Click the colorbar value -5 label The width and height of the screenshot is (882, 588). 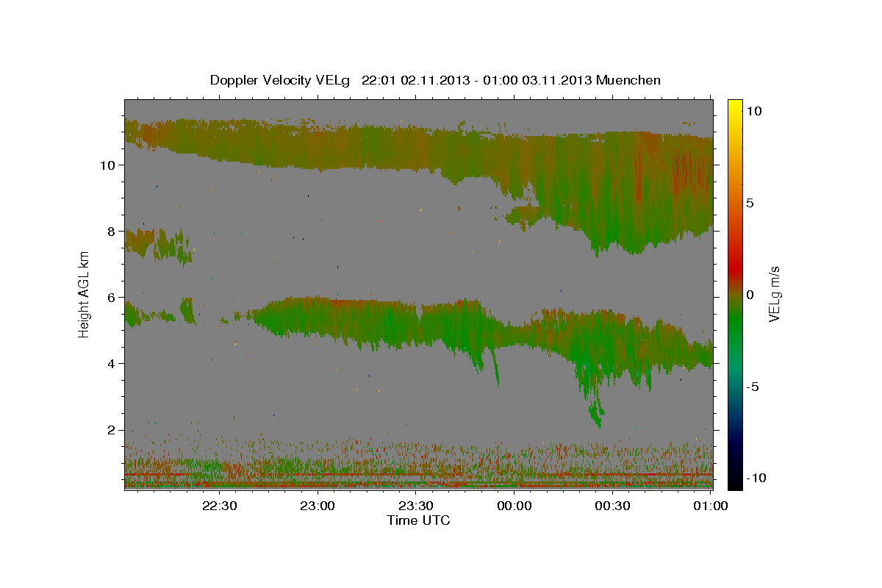[x=753, y=387]
